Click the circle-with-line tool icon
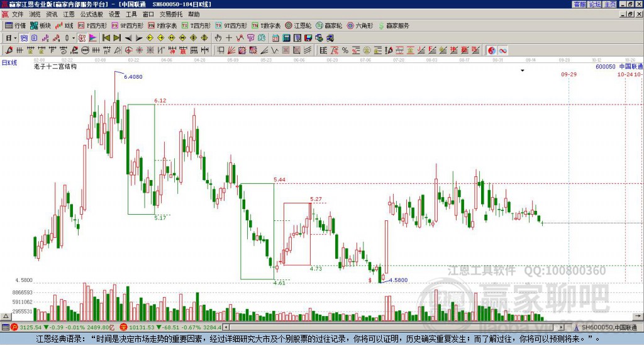This screenshot has width=644, height=345. point(85,50)
